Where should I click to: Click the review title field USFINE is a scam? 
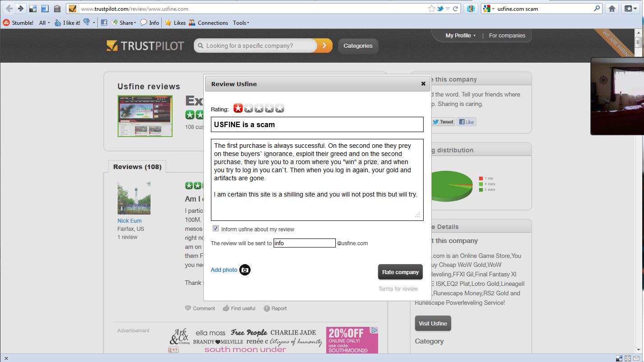317,124
